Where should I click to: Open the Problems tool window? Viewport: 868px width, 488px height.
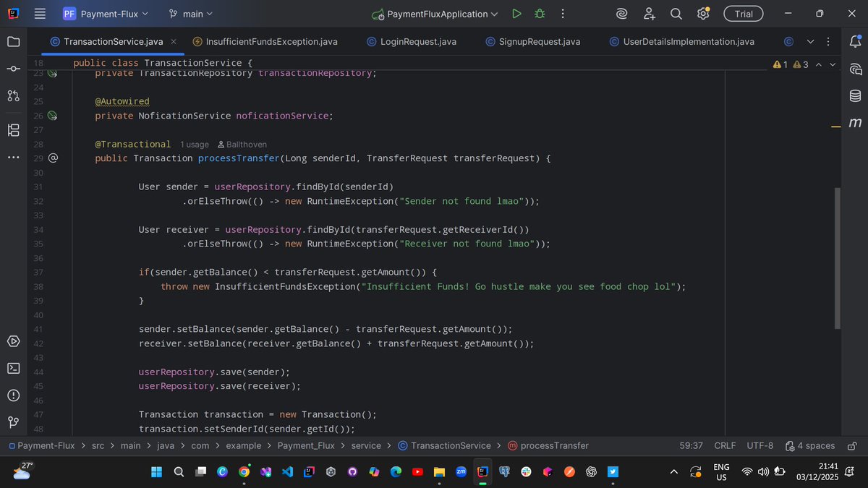pos(13,395)
